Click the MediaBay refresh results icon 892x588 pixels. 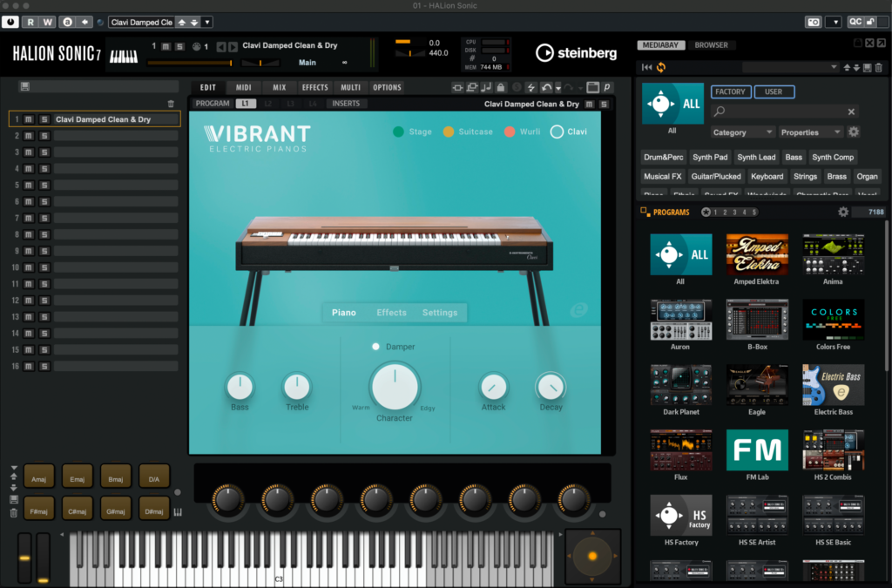[661, 67]
